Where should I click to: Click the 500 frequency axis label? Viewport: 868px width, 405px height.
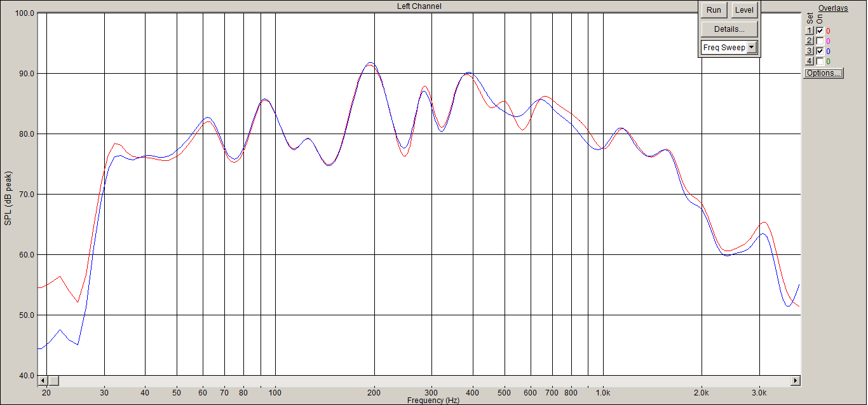[x=505, y=393]
